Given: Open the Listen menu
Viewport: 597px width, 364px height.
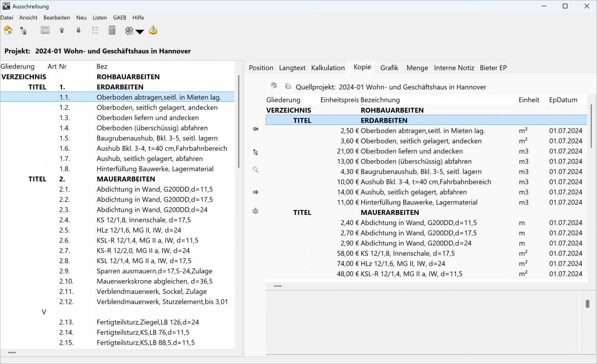Looking at the screenshot, I should (x=100, y=18).
